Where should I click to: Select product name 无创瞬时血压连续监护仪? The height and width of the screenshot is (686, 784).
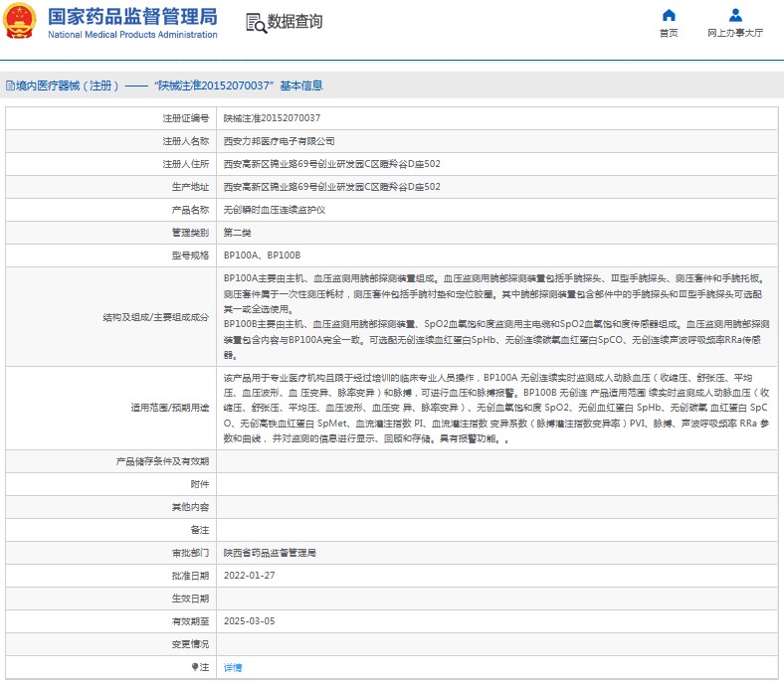coord(275,210)
